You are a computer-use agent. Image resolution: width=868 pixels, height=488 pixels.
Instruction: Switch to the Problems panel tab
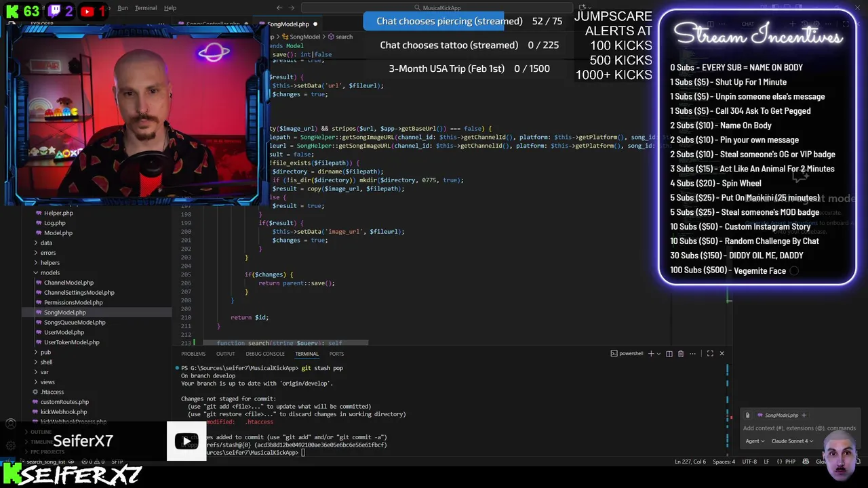(193, 354)
